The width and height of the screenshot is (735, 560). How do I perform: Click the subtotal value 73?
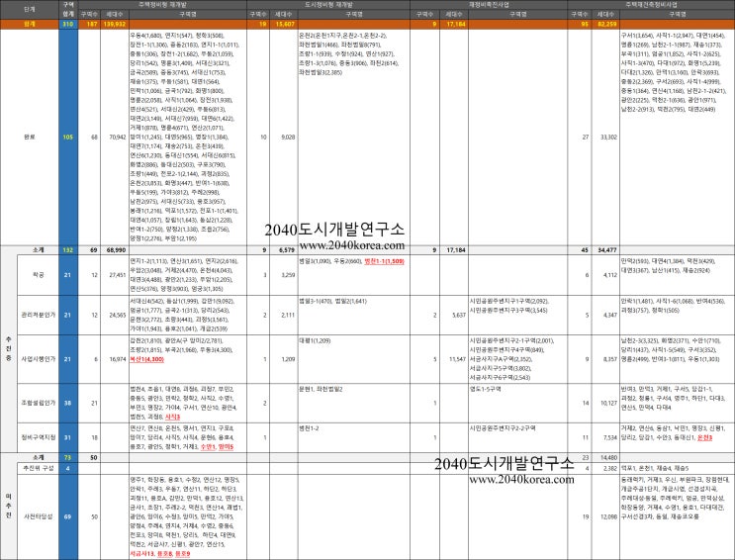click(x=68, y=457)
